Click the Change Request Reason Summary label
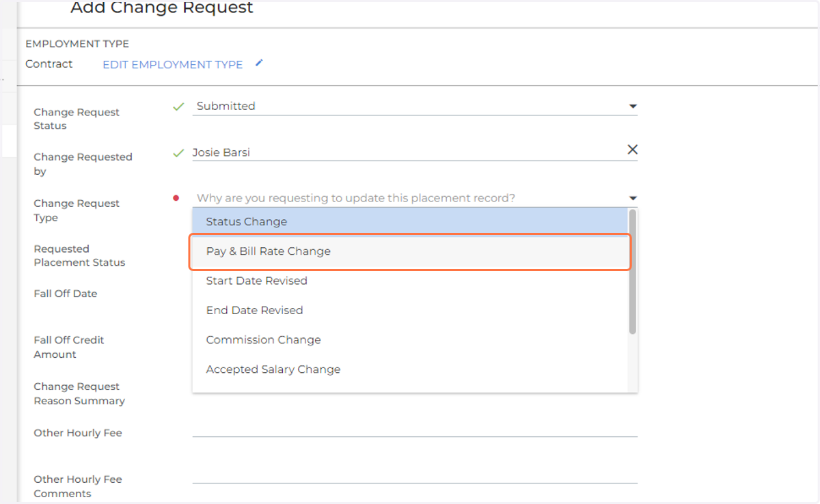This screenshot has width=820, height=504. 79,394
